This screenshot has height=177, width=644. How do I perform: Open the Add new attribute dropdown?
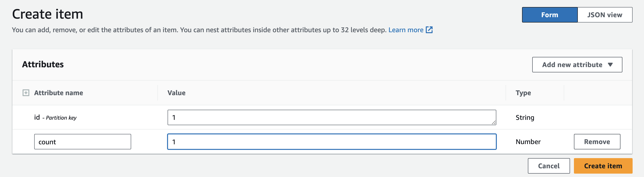pyautogui.click(x=577, y=64)
